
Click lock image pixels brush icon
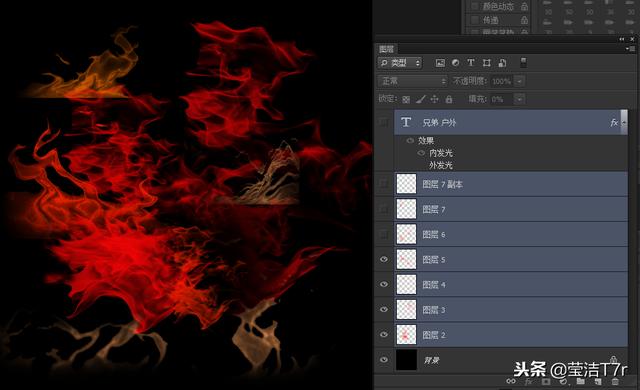[420, 99]
